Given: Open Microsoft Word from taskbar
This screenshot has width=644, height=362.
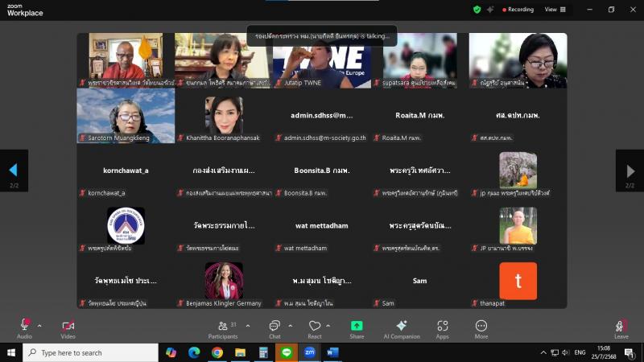Looking at the screenshot, I should pos(332,352).
